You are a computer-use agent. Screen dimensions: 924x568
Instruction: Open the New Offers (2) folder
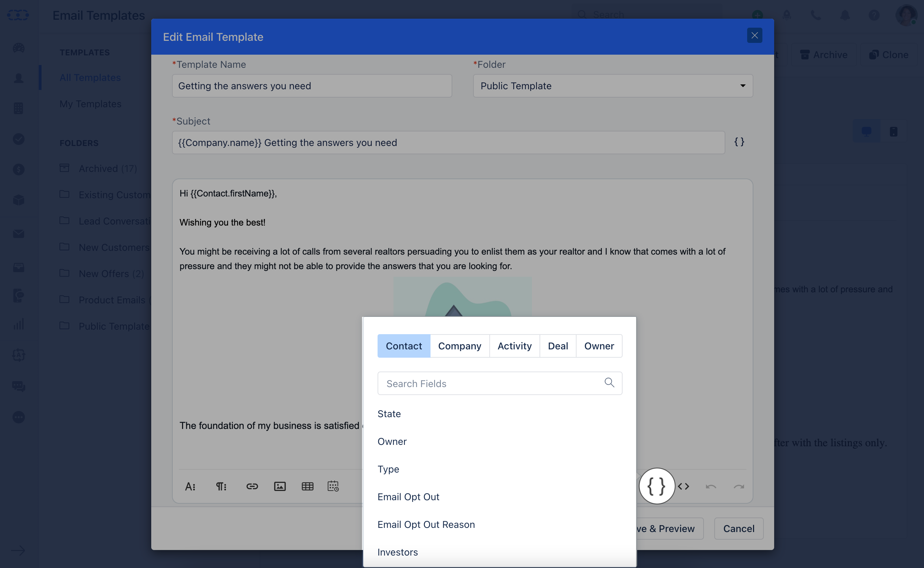[102, 274]
